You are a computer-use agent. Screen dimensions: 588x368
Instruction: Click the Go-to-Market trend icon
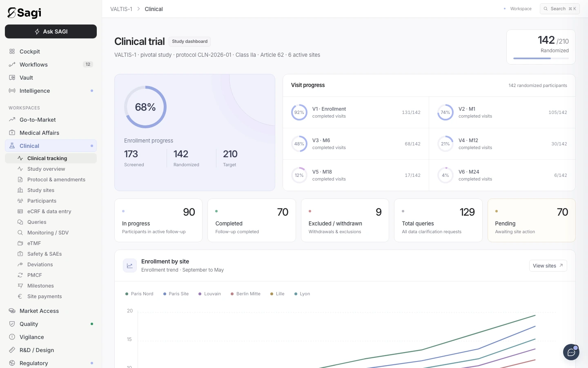pos(12,120)
